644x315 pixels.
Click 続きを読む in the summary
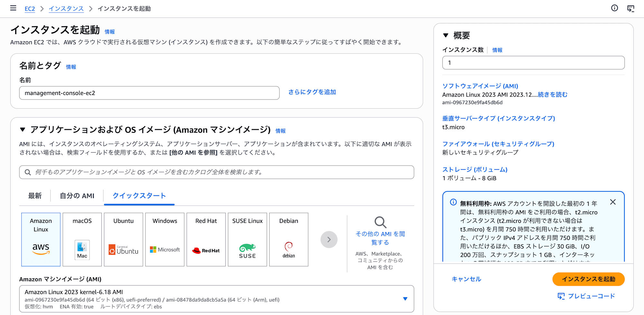click(x=553, y=94)
